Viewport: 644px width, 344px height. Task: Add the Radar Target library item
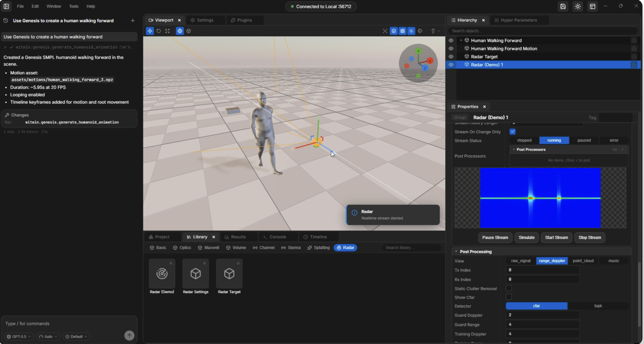229,277
